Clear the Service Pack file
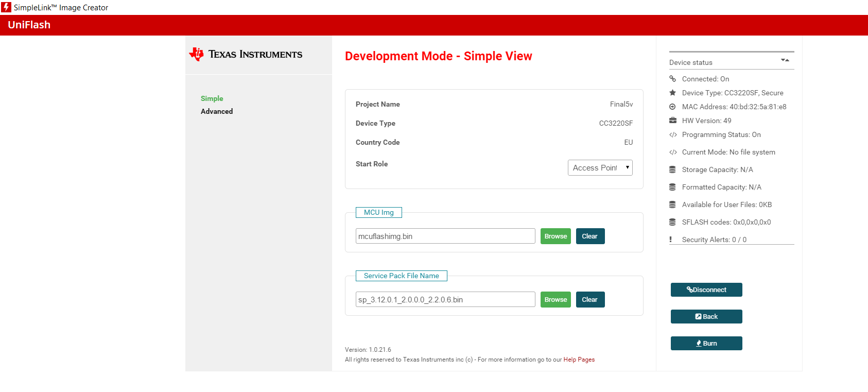The height and width of the screenshot is (392, 868). pos(590,300)
